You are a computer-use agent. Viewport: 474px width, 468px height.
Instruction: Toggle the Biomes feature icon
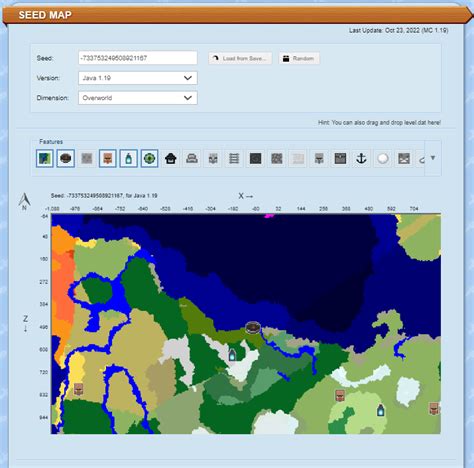(x=45, y=158)
